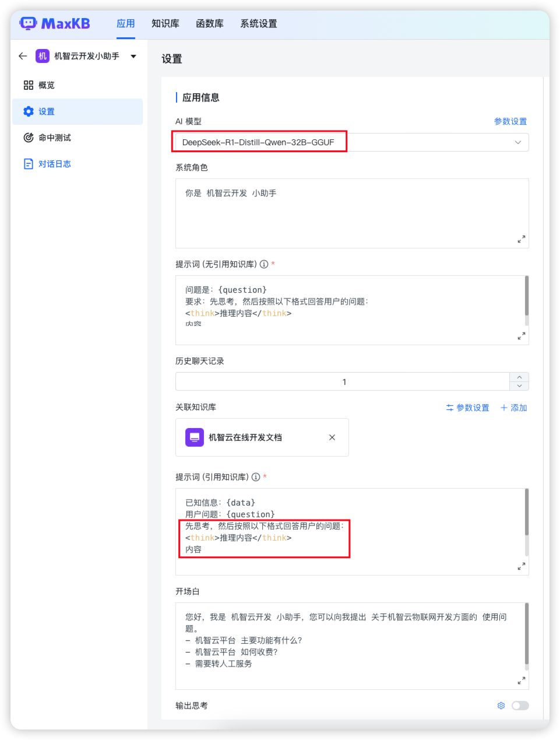Viewport: 560px width, 740px height.
Task: Open AI 模型 参数设置 link
Action: coord(510,121)
